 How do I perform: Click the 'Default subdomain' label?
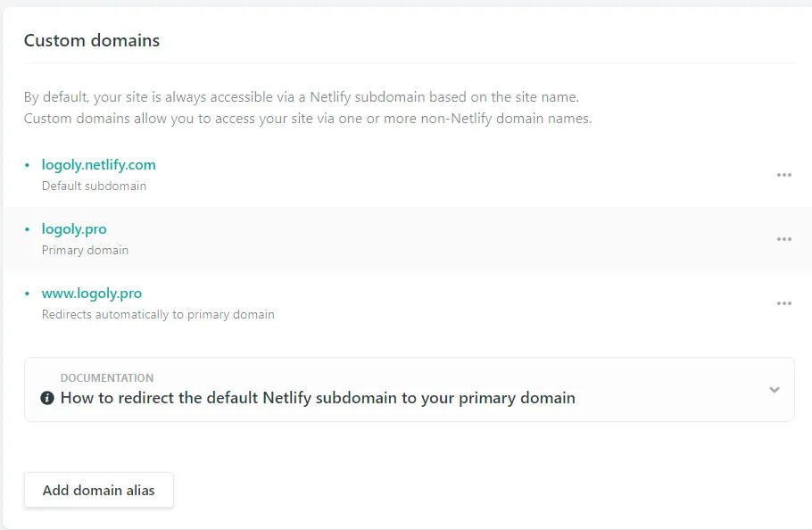pos(94,186)
